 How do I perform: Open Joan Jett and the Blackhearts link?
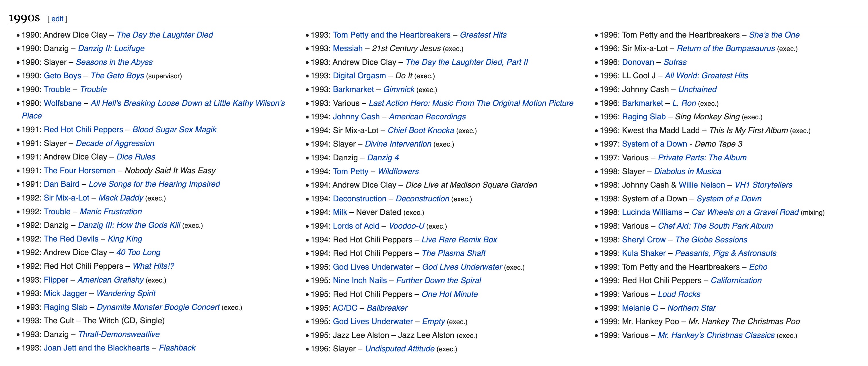tap(96, 348)
